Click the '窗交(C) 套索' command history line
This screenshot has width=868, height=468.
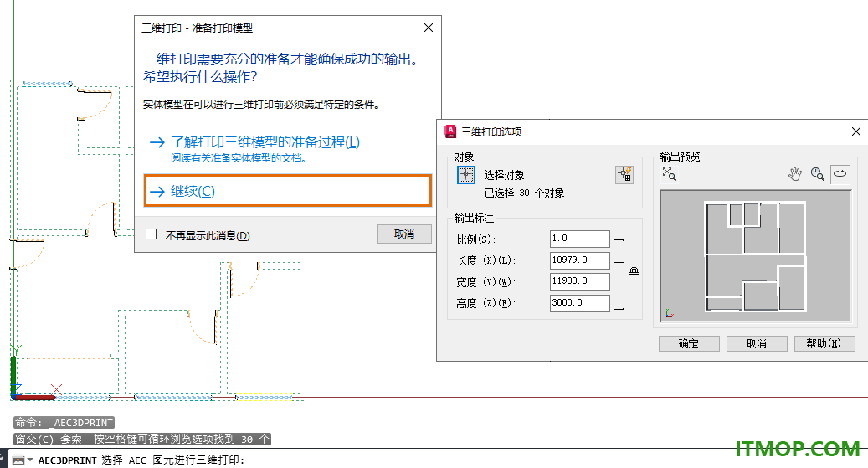(142, 440)
